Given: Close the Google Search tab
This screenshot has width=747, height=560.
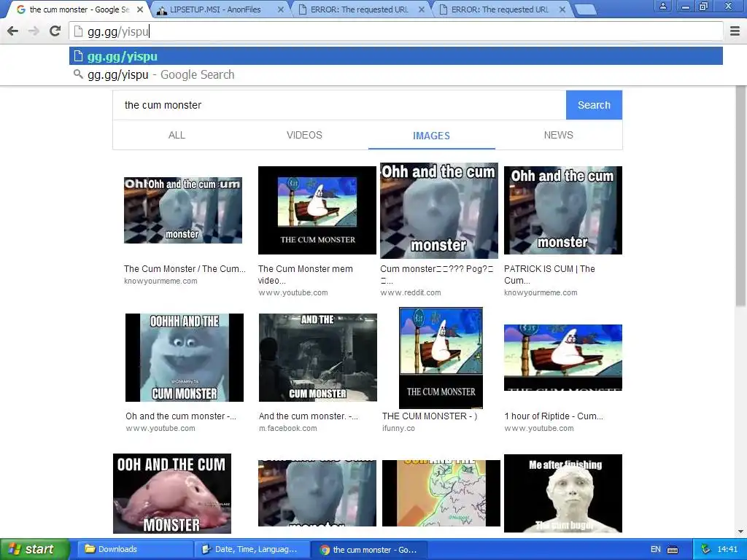Looking at the screenshot, I should pos(140,9).
